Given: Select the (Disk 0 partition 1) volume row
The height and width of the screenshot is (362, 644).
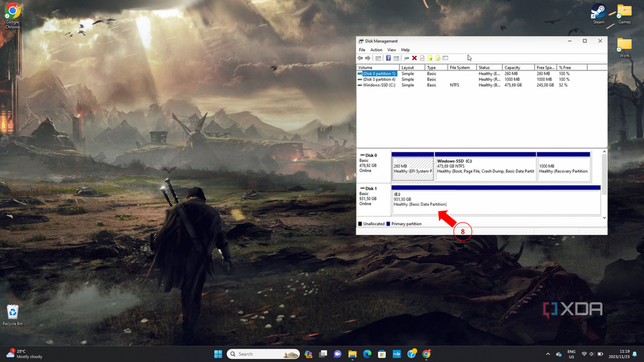Looking at the screenshot, I should [x=482, y=74].
